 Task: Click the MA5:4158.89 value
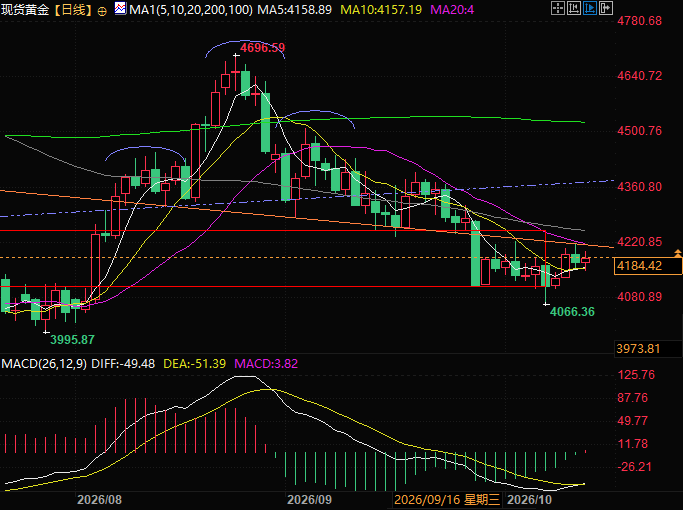[294, 10]
